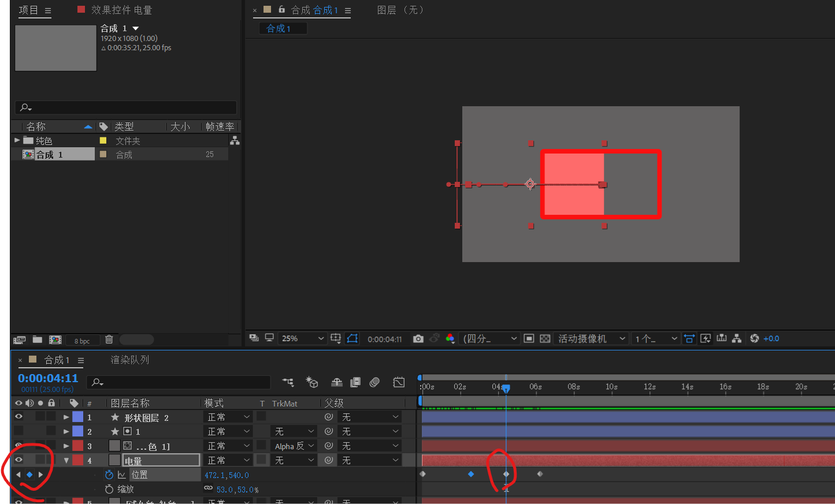Solo the 形状图层 2 layer
835x504 pixels.
click(40, 416)
